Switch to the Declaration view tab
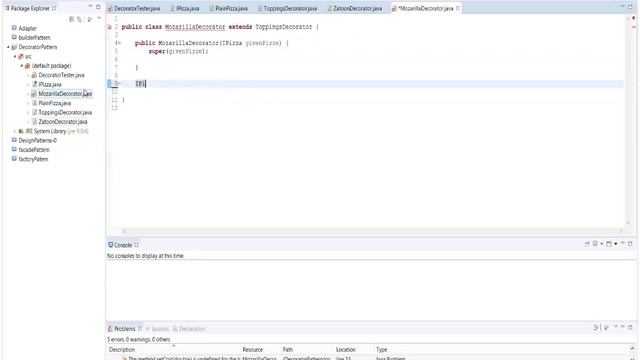Image resolution: width=640 pixels, height=360 pixels. (x=189, y=329)
